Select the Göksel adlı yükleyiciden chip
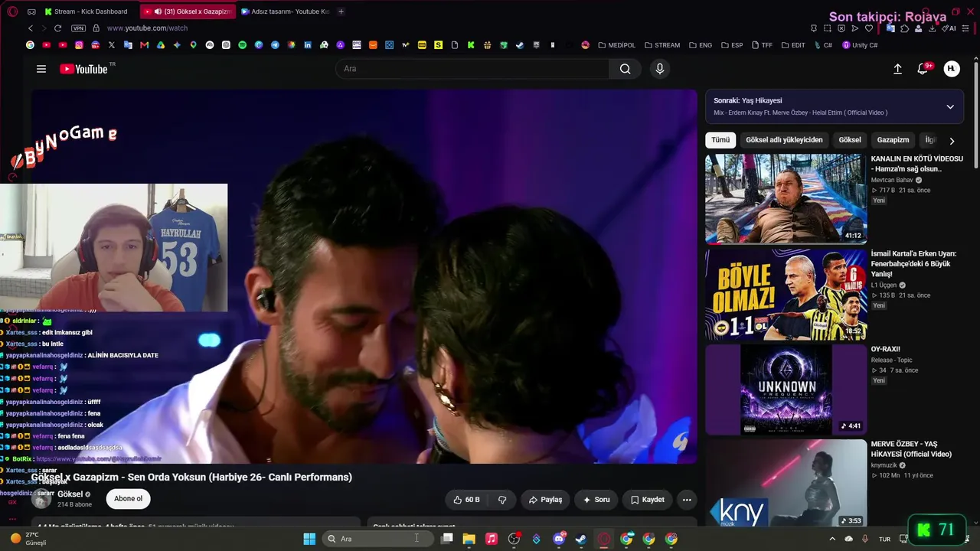This screenshot has height=551, width=980. pyautogui.click(x=784, y=140)
